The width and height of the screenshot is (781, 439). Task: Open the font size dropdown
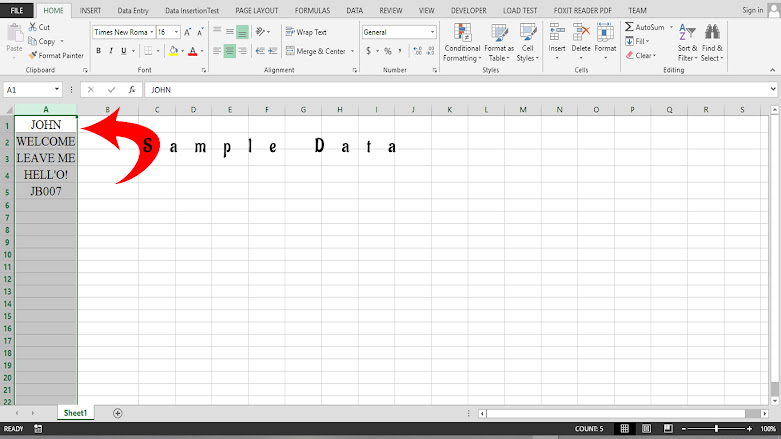click(x=176, y=32)
